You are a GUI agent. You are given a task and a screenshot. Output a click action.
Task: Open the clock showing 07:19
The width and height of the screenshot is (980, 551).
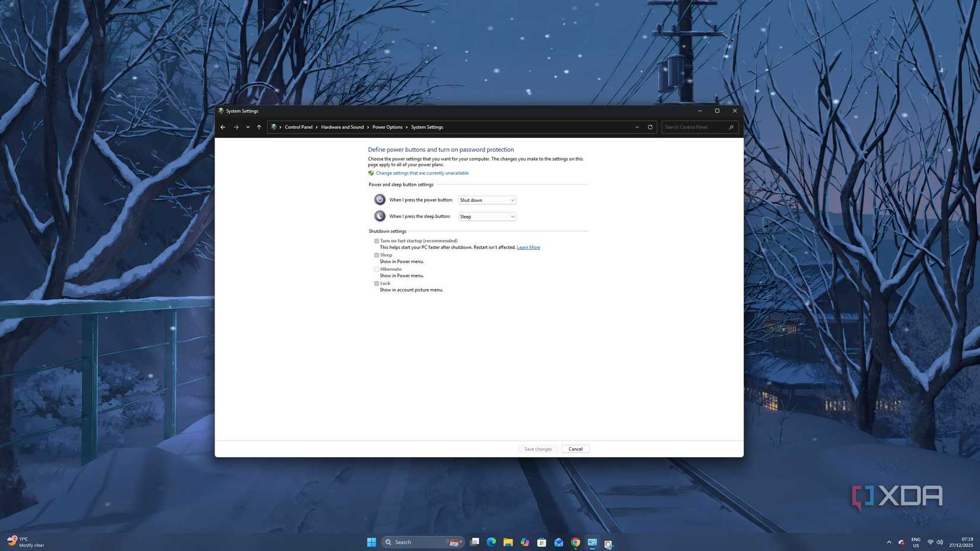(961, 542)
